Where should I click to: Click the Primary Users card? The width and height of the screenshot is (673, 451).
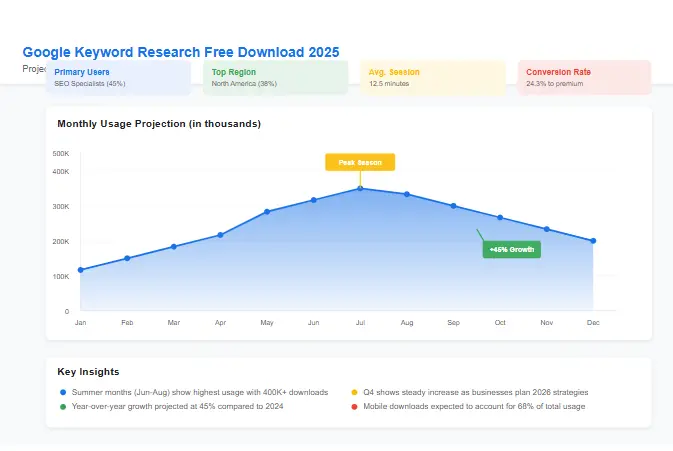118,78
